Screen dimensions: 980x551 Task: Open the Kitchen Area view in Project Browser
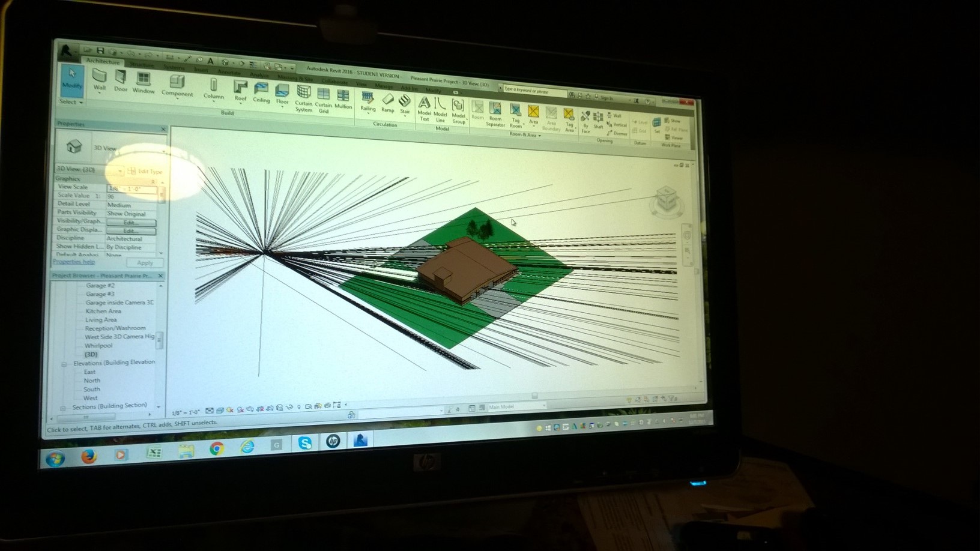pyautogui.click(x=103, y=311)
